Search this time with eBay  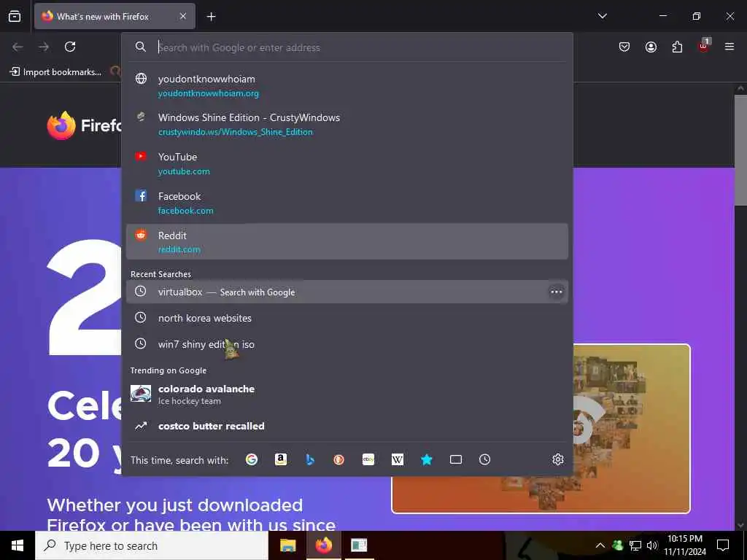click(368, 459)
